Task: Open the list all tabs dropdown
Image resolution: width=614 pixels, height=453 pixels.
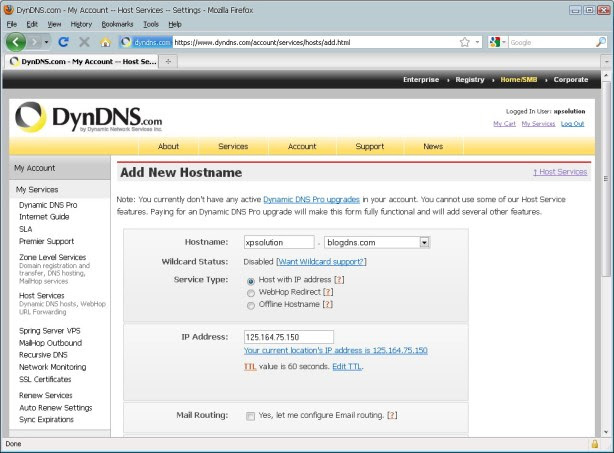Action: (x=607, y=61)
